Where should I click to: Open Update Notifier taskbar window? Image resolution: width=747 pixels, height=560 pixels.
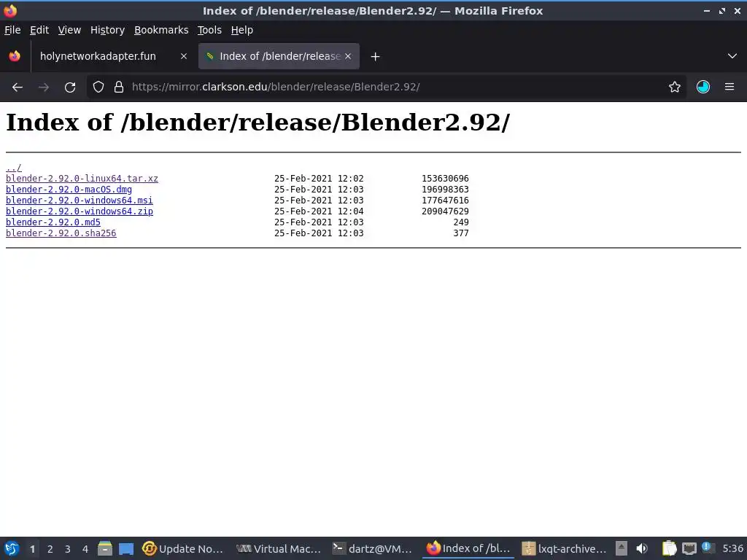pos(183,548)
